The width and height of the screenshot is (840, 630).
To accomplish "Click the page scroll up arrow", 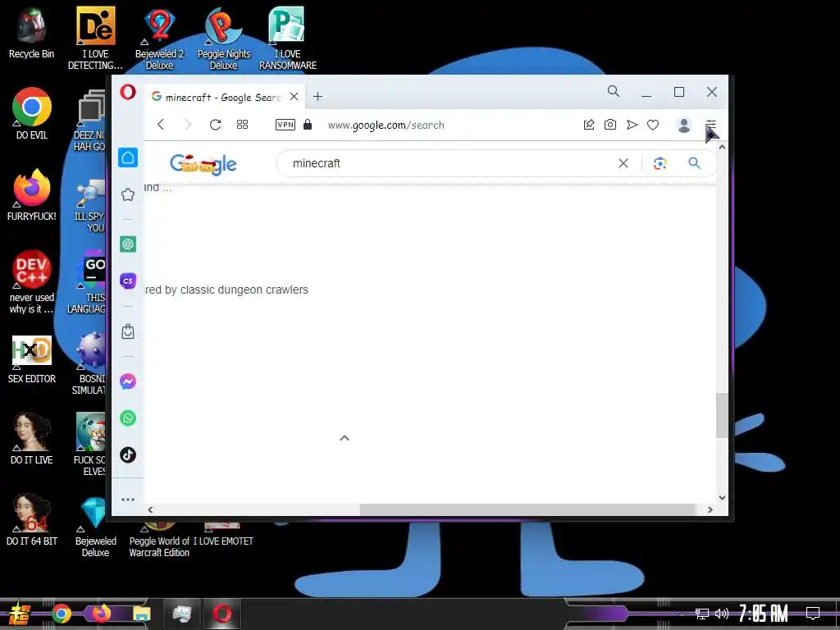I will [722, 147].
